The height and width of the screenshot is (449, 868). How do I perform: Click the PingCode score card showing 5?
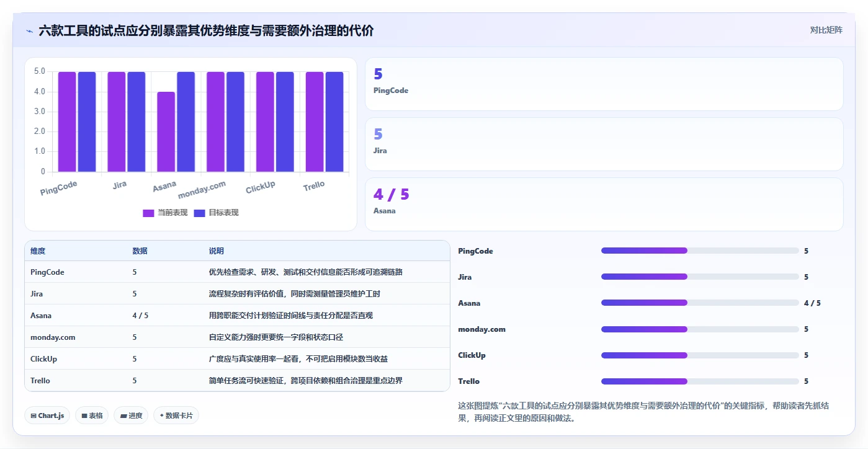click(604, 84)
